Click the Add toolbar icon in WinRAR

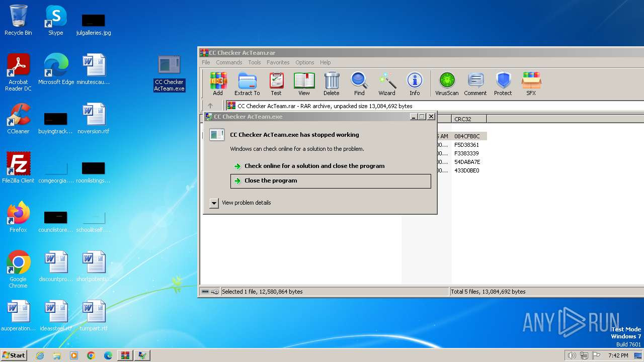(x=218, y=83)
